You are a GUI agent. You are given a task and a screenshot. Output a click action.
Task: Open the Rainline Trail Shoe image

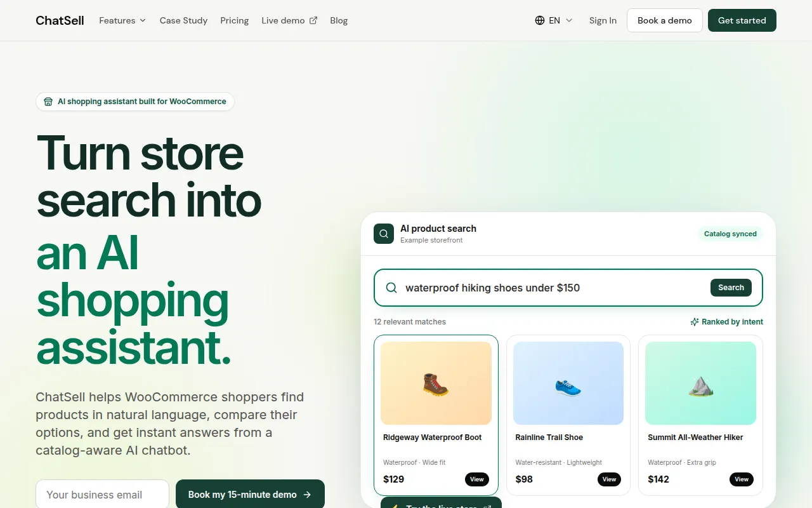[x=568, y=384]
